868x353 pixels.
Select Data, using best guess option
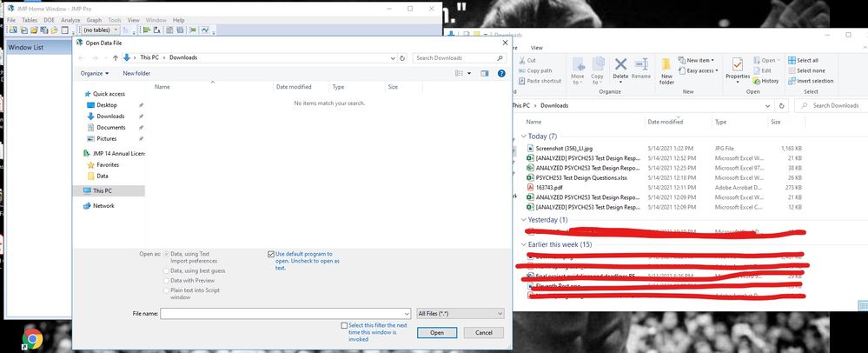[x=167, y=271]
